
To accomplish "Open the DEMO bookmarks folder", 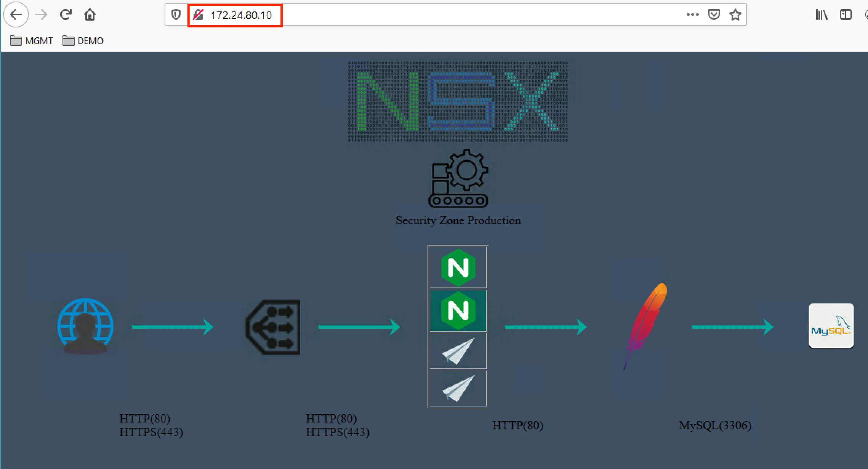I will click(x=83, y=41).
